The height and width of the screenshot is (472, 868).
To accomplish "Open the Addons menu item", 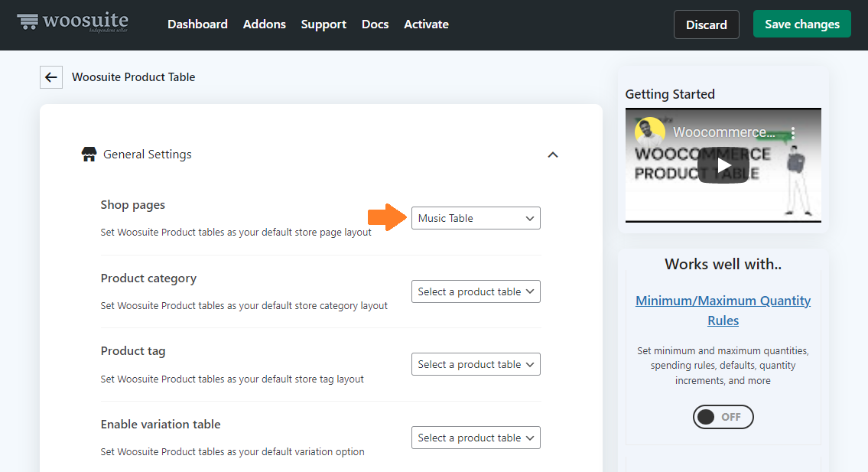I will coord(264,24).
